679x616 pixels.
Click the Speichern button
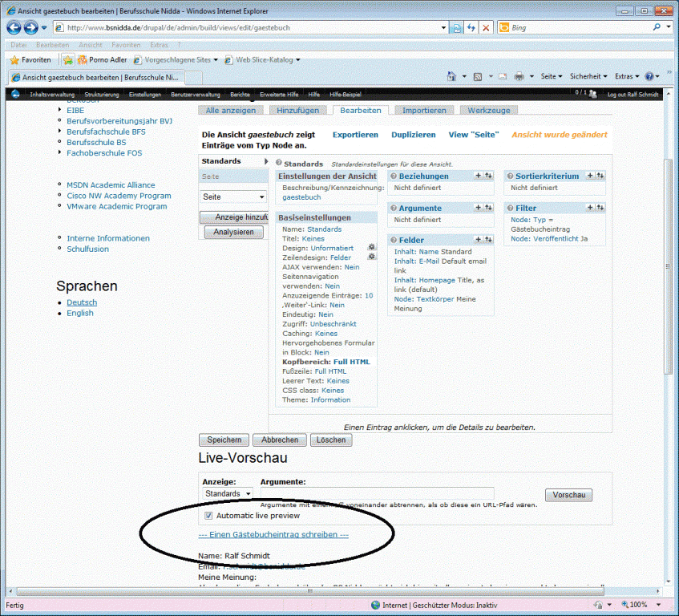click(224, 440)
